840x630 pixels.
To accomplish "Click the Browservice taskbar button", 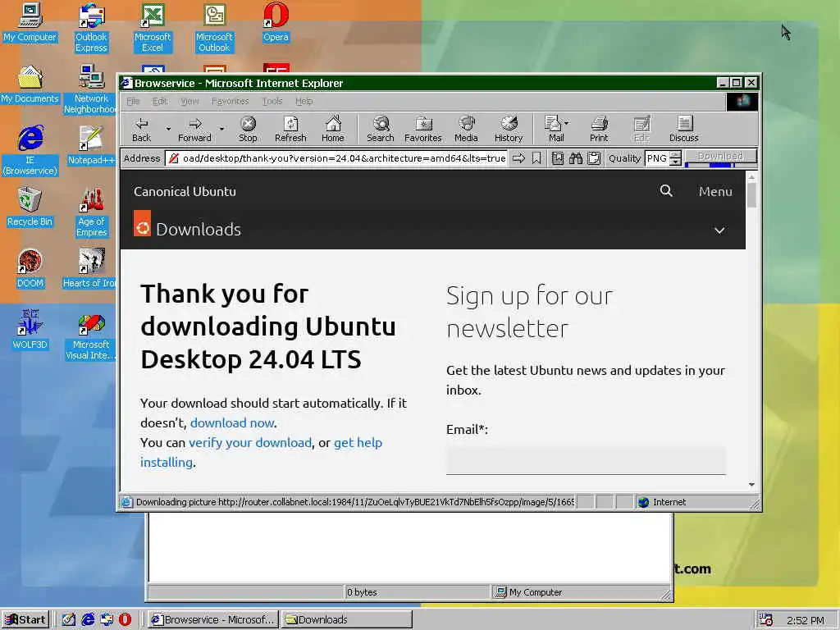I will coord(213,619).
